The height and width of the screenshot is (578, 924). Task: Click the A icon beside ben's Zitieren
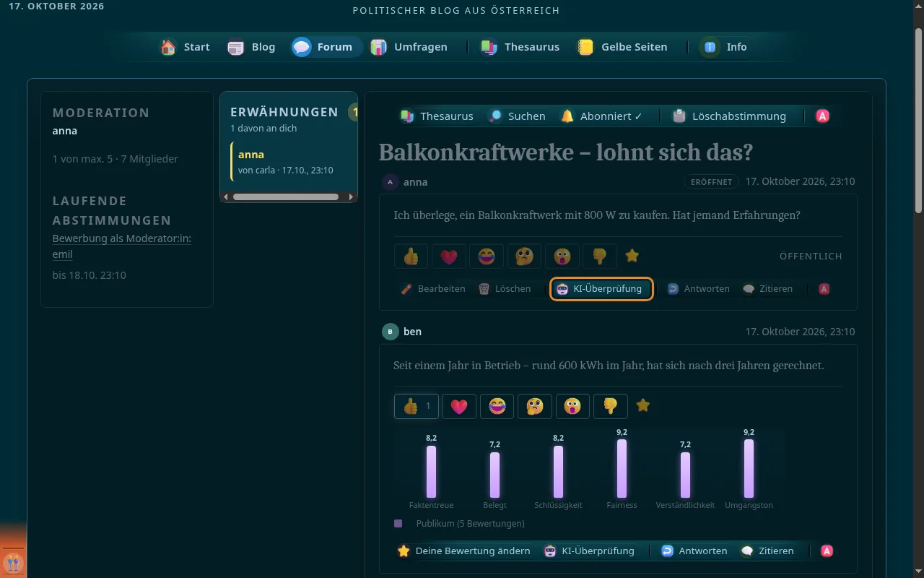tap(827, 551)
